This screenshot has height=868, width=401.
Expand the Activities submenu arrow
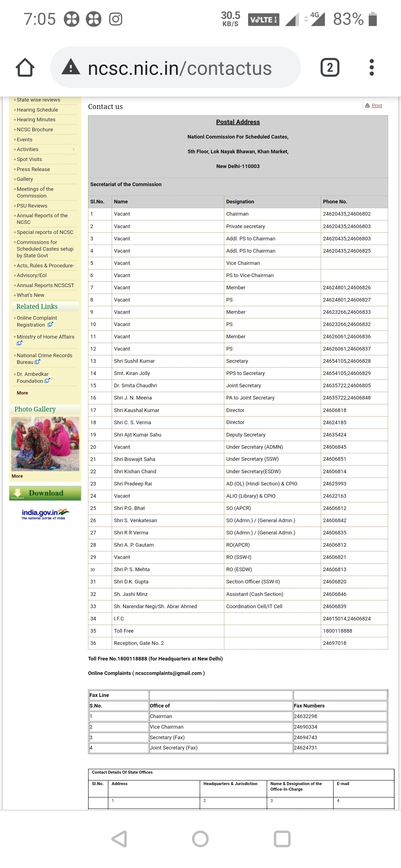pyautogui.click(x=74, y=149)
